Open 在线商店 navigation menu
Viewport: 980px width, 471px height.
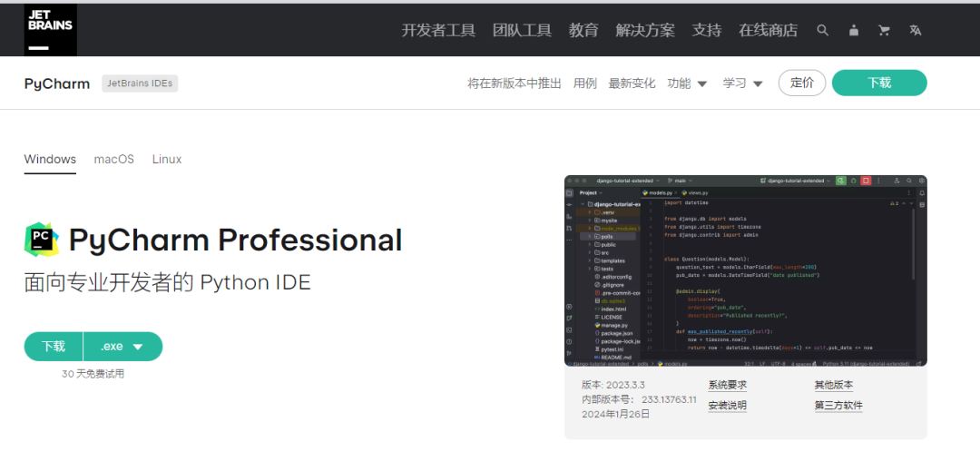pyautogui.click(x=769, y=30)
